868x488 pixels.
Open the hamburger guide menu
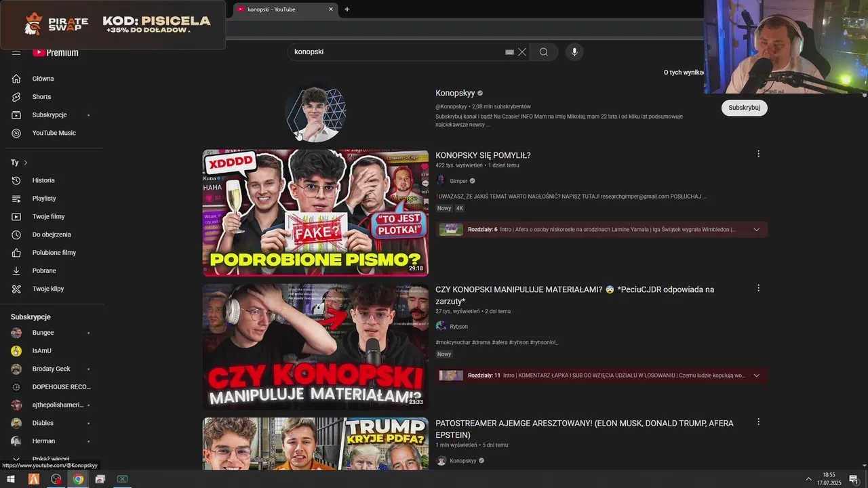point(16,52)
